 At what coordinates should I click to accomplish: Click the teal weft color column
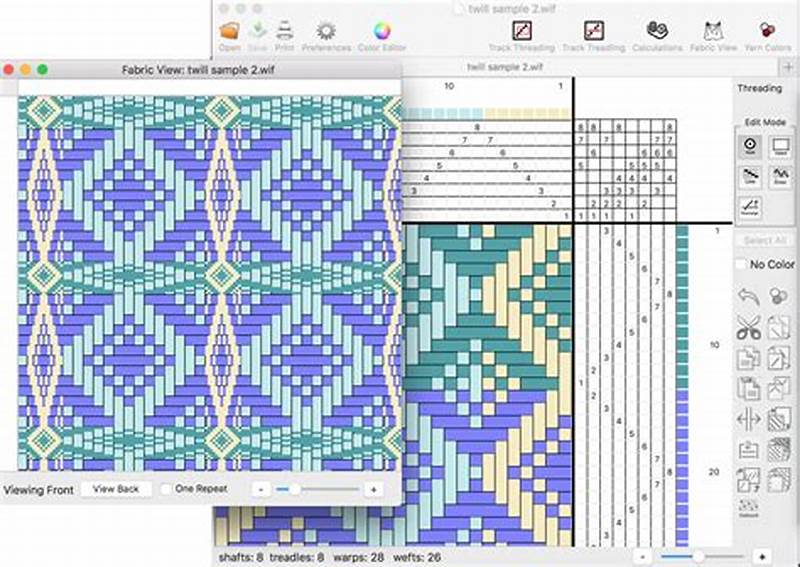pyautogui.click(x=682, y=308)
